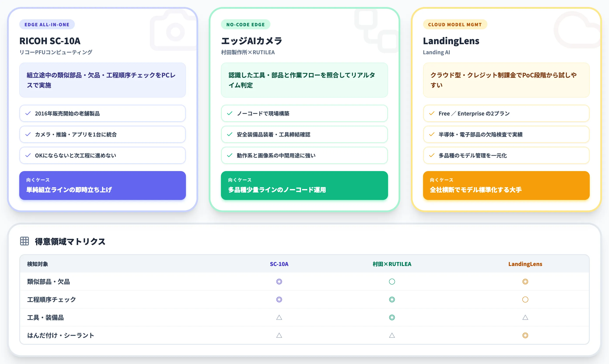Click the LandingLens column header in the matrix
The image size is (609, 364).
(x=525, y=264)
